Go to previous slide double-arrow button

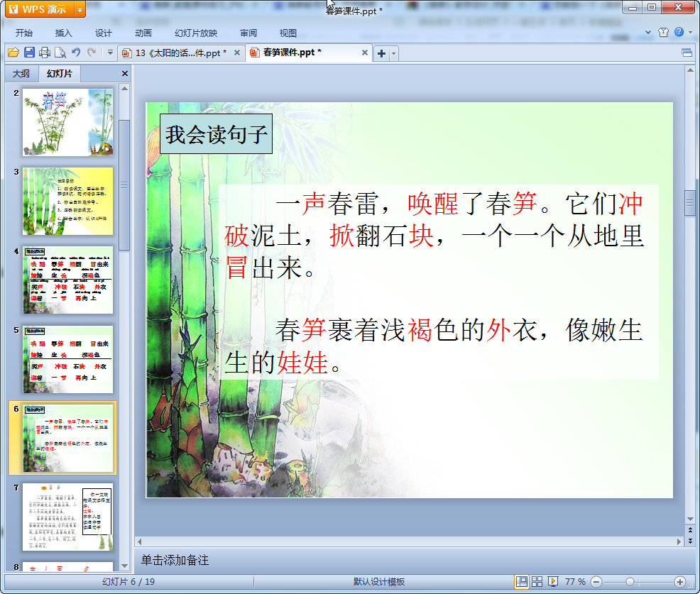pyautogui.click(x=690, y=530)
